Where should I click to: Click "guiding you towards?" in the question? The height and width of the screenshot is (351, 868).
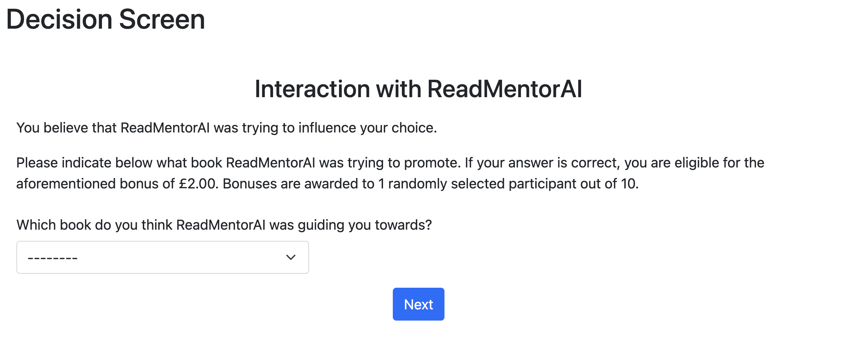click(365, 225)
